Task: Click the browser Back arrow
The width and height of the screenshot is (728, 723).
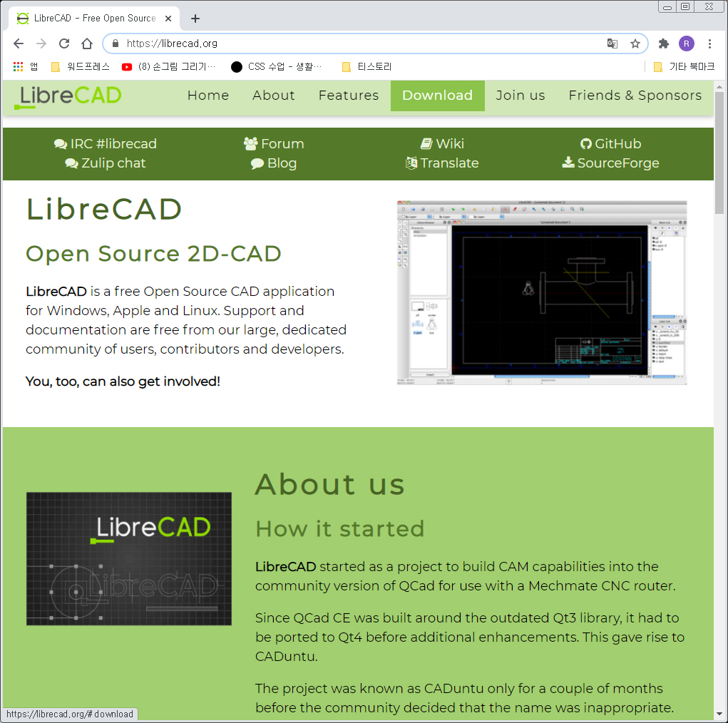Action: point(19,43)
